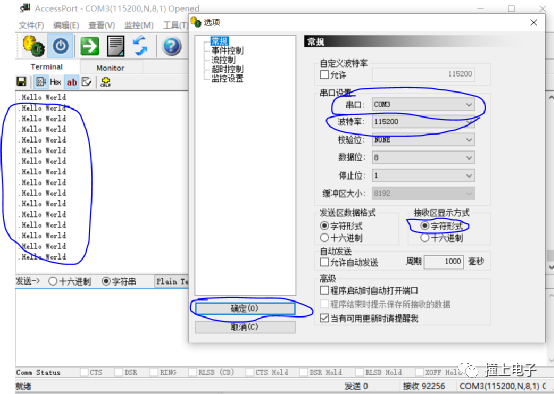Check 程序启动时自动打开端口 option
Image resolution: width=554 pixels, height=394 pixels.
324,290
